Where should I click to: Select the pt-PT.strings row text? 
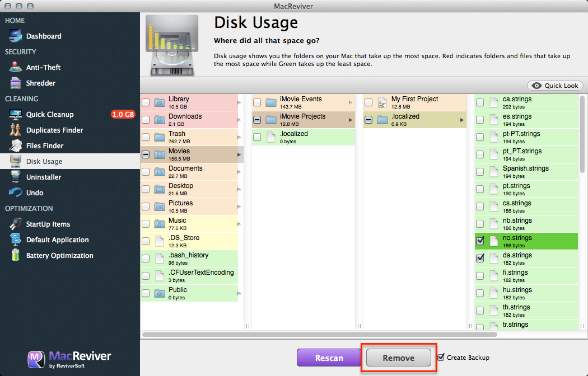(521, 134)
